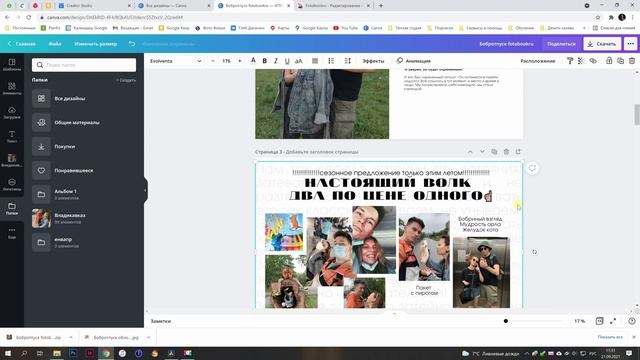Open the Animation option

tap(413, 61)
